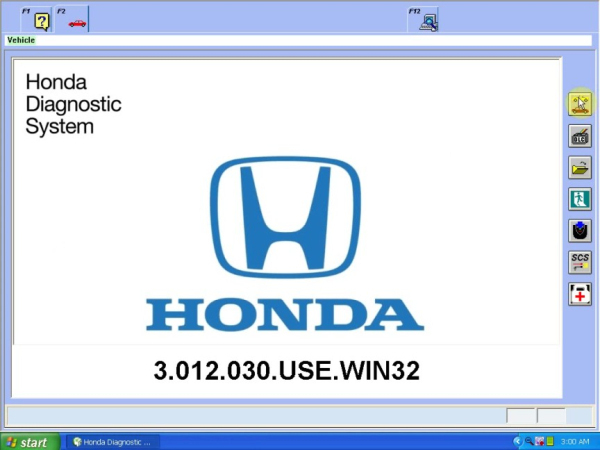600x450 pixels.
Task: Click the second small status bar box
Action: pos(551,416)
